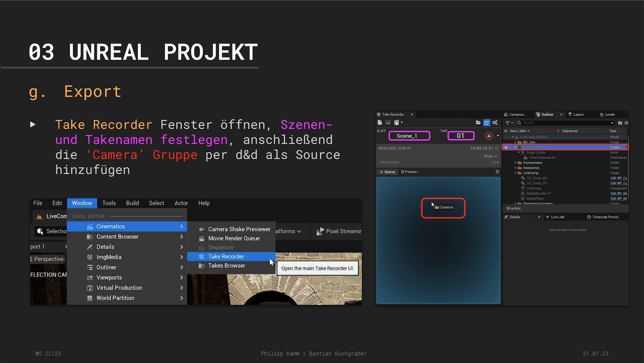Toggle eye visibility on the selected Cameras folder row
The height and width of the screenshot is (363, 644).
(505, 147)
